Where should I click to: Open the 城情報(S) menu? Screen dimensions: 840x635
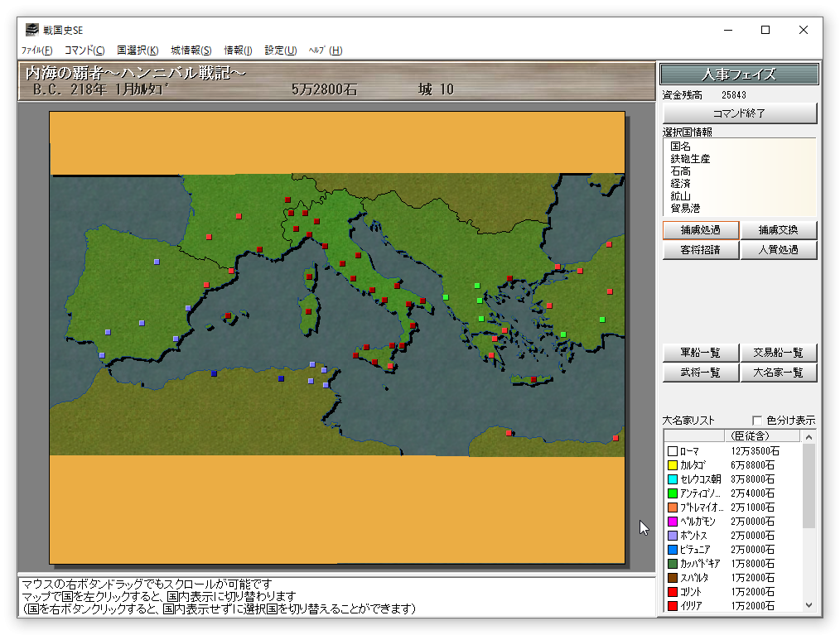191,51
